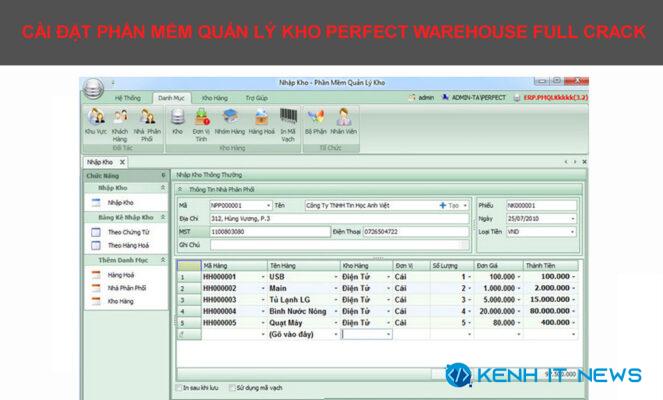Close the Nhập Kho document tab
The image size is (663, 400).
122,162
